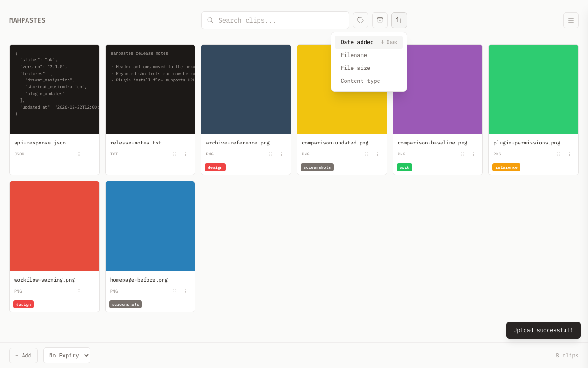Open more options for plugin-permissions.png

coord(569,154)
